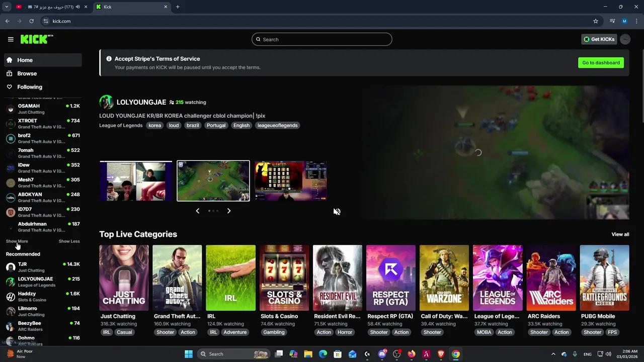Select the webcam group stream thumbnail
644x362 pixels.
tap(136, 181)
